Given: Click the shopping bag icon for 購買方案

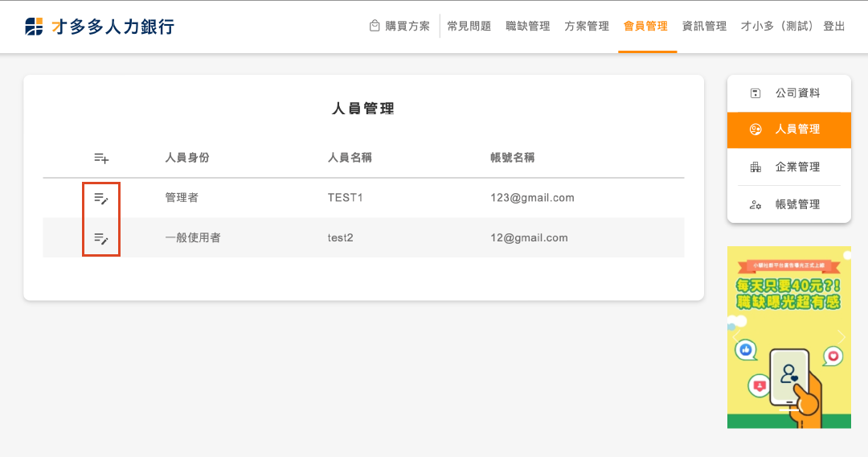Looking at the screenshot, I should pyautogui.click(x=375, y=26).
